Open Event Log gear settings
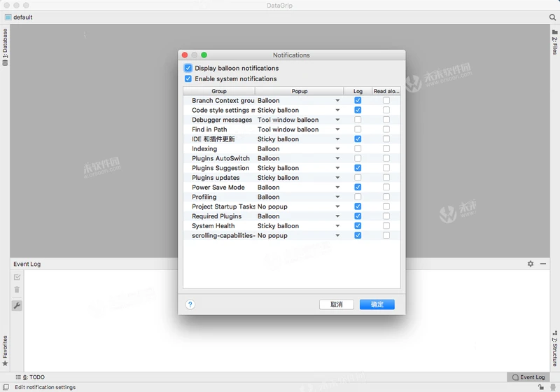 pyautogui.click(x=531, y=263)
